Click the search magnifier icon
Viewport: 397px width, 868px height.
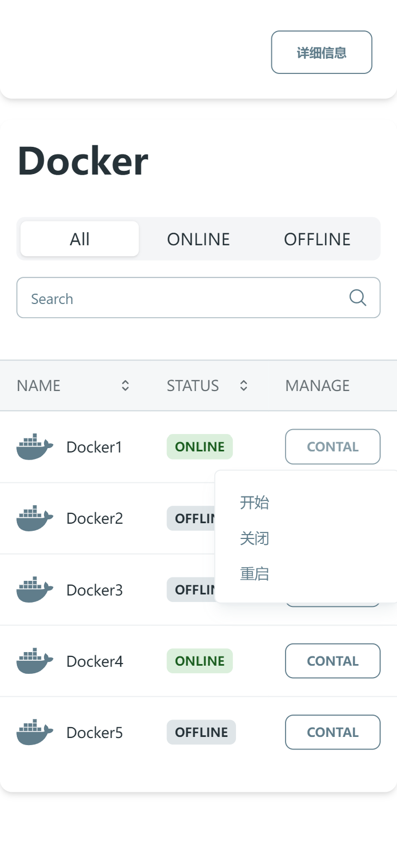point(358,297)
